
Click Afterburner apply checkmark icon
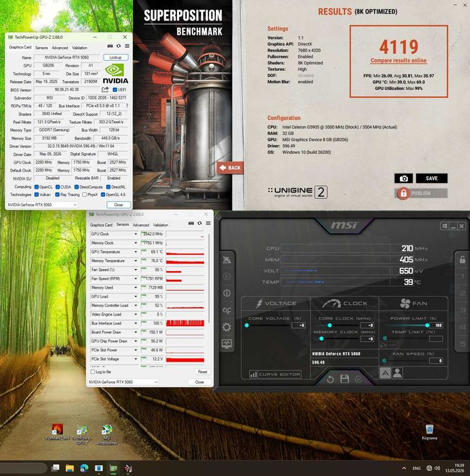coord(358,379)
